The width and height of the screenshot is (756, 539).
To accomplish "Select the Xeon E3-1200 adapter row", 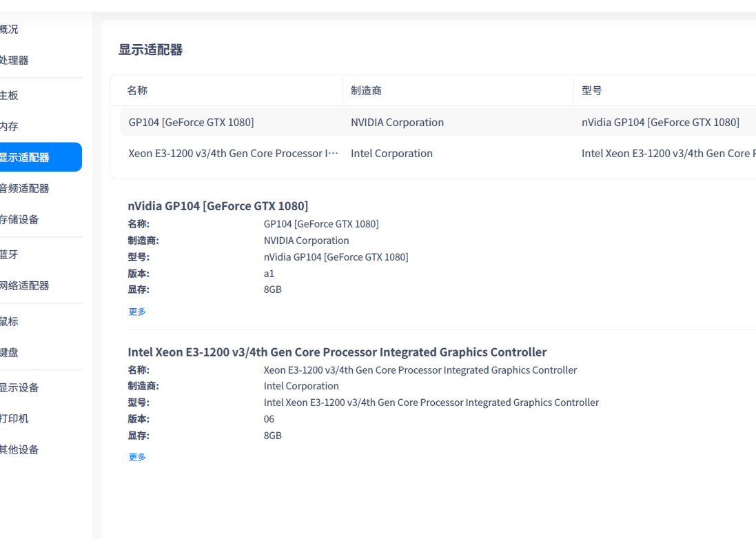I will [x=276, y=153].
